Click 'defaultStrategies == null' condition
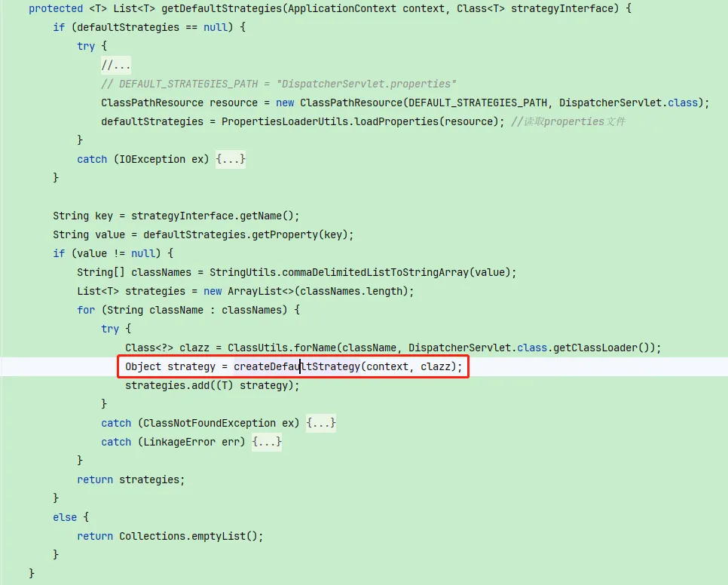 151,27
